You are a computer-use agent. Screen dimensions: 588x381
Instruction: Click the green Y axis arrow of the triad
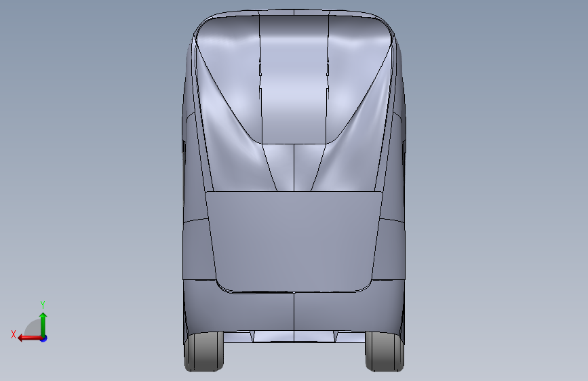pyautogui.click(x=43, y=324)
